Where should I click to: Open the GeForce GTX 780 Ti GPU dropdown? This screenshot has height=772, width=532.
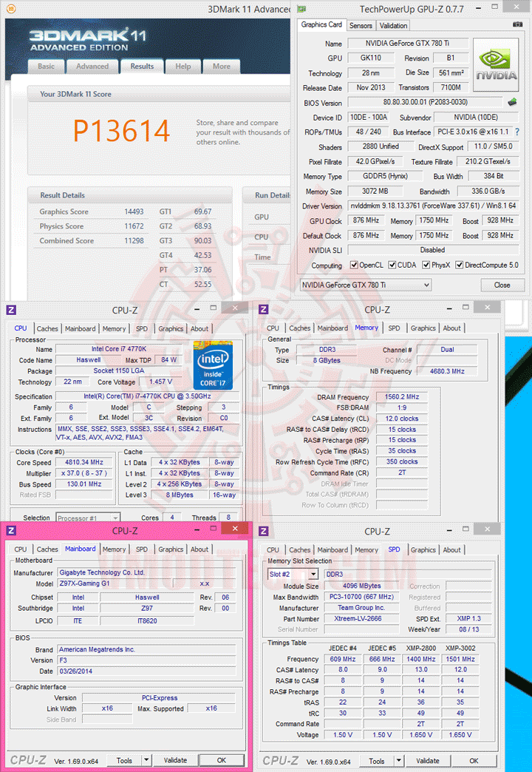click(x=366, y=285)
